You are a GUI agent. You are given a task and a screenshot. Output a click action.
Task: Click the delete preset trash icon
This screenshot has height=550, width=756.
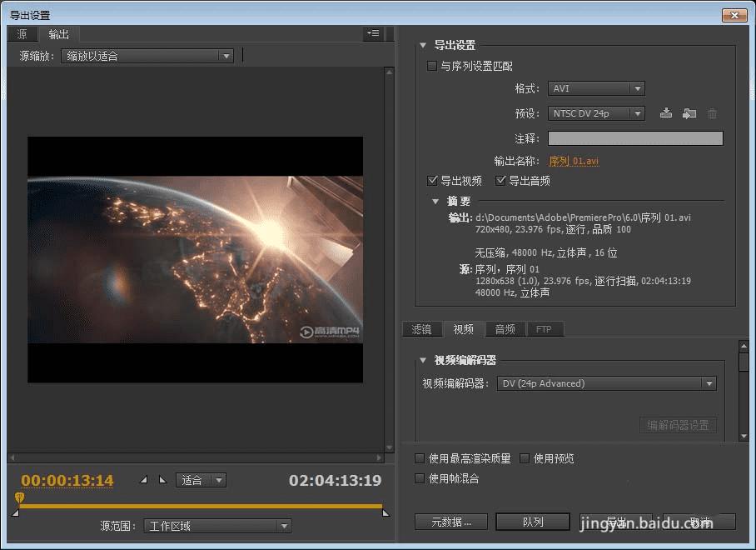712,113
